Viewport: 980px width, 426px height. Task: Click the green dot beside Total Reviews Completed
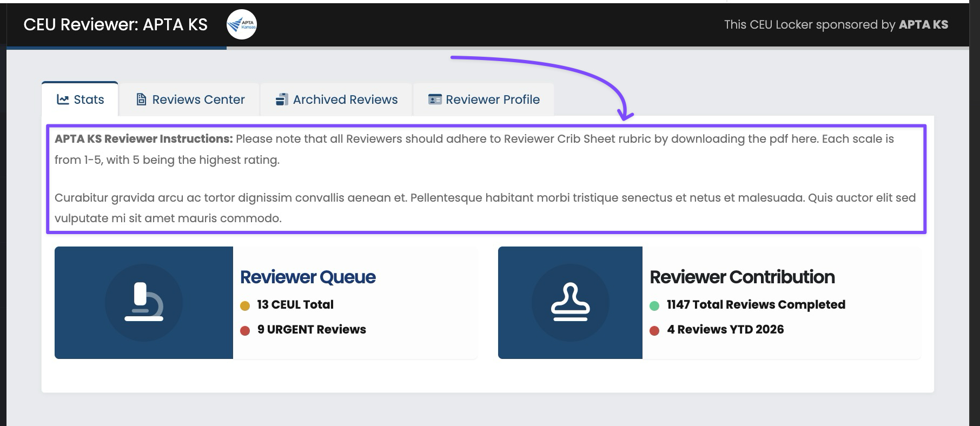[x=654, y=306]
